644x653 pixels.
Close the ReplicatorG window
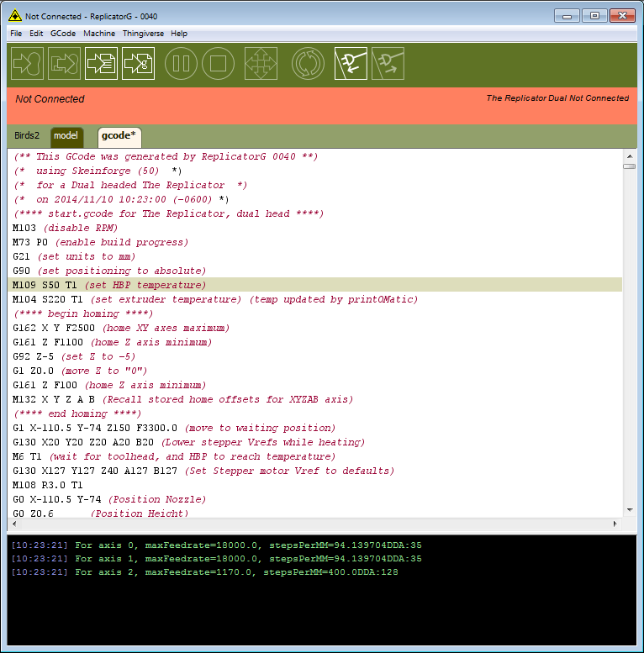(622, 16)
